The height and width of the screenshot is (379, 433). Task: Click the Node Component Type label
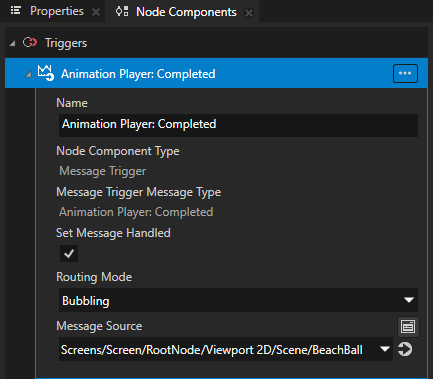(118, 151)
